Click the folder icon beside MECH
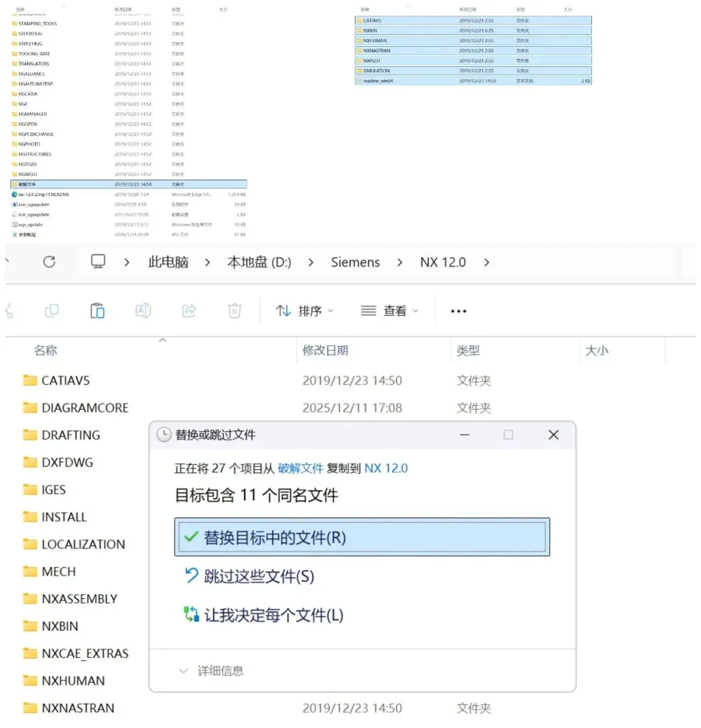The width and height of the screenshot is (701, 728). click(30, 571)
